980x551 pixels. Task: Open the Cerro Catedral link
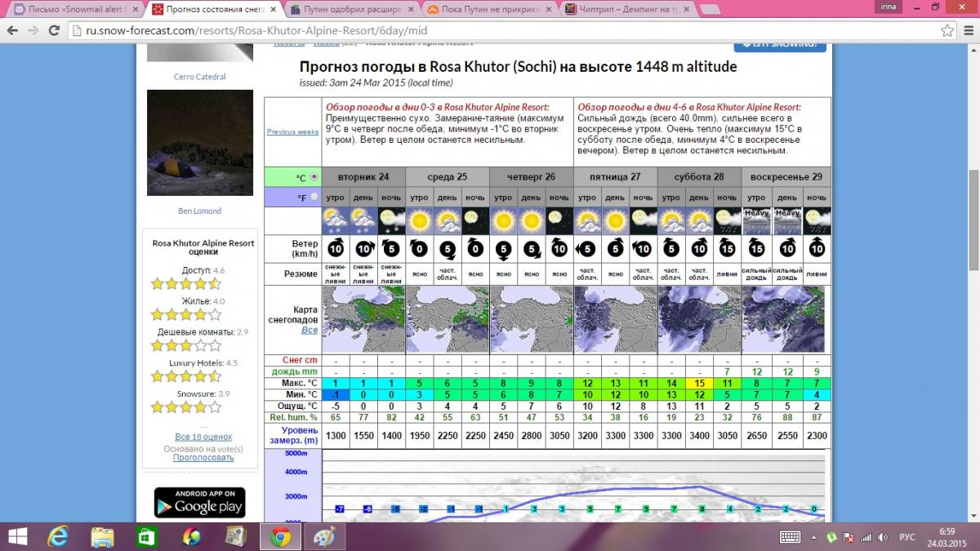[200, 77]
